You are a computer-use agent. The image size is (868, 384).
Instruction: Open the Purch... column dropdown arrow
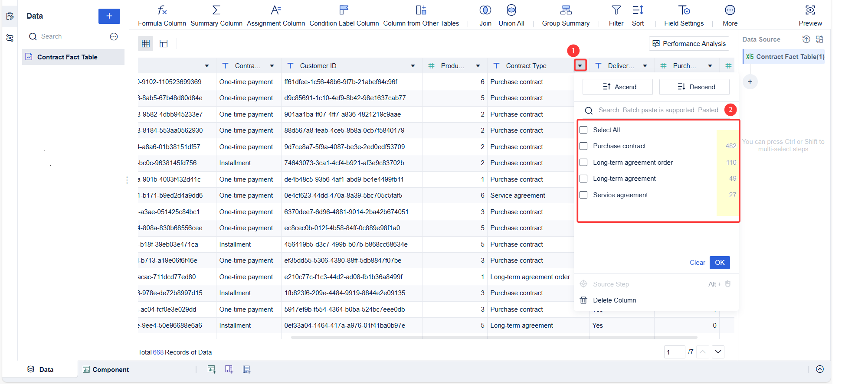pos(710,66)
